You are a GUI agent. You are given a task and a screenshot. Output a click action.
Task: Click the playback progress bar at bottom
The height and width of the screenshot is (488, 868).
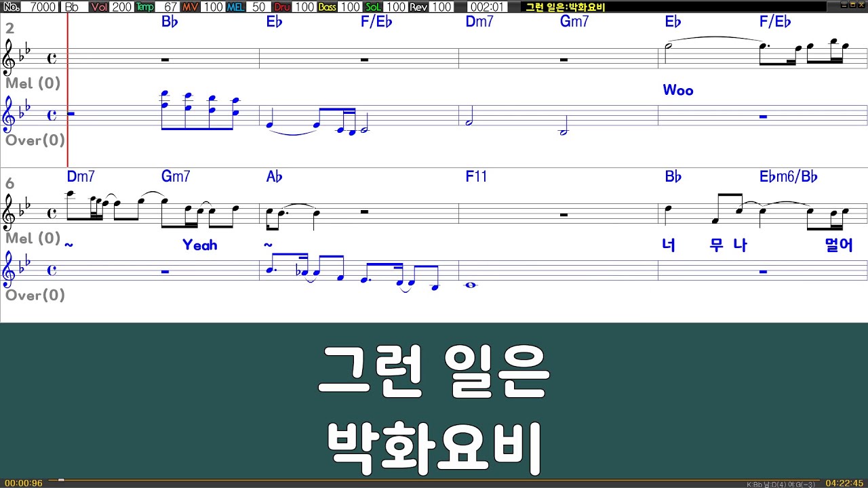click(x=434, y=480)
